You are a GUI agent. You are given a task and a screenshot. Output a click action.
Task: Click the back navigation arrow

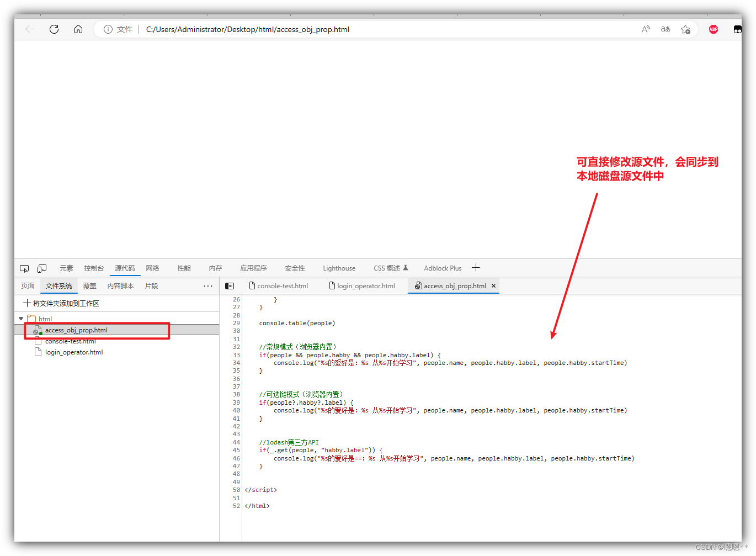coord(30,29)
